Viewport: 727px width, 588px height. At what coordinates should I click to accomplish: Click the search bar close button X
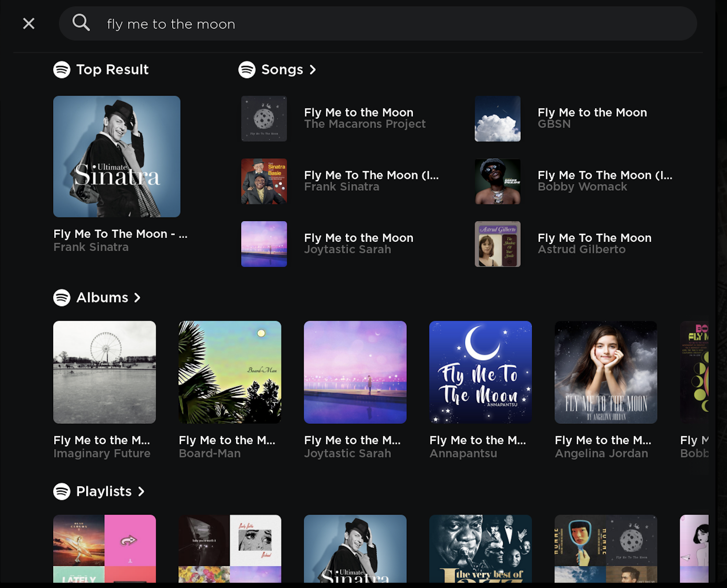[x=28, y=23]
